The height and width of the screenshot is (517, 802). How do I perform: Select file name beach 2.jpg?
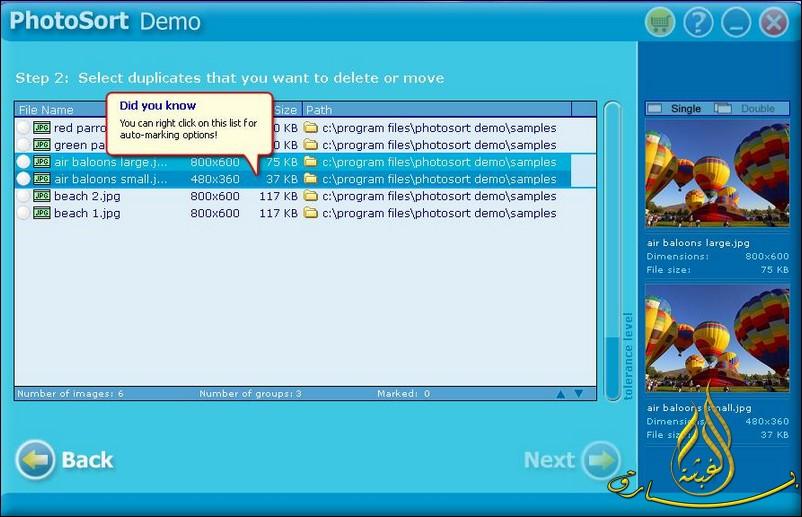[x=87, y=196]
